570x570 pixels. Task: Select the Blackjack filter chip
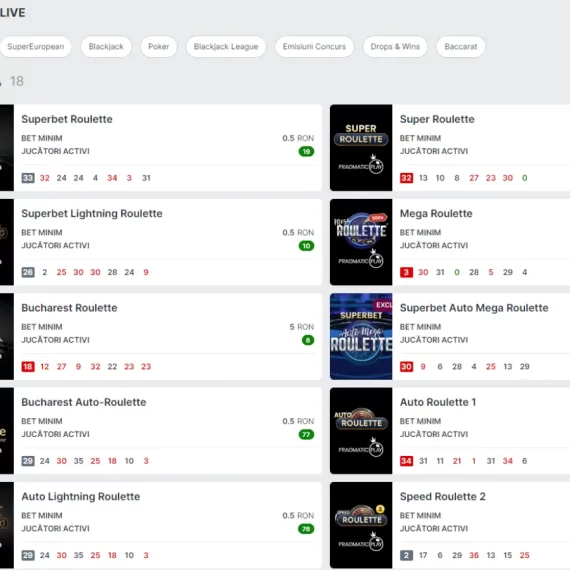click(x=106, y=47)
